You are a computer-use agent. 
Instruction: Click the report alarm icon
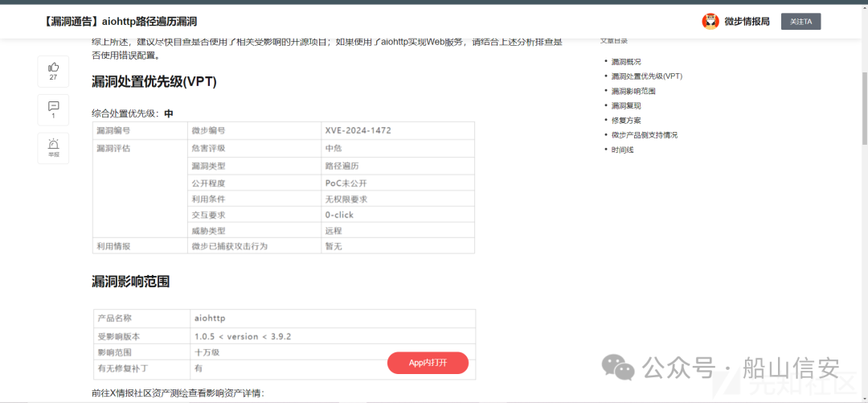[53, 144]
